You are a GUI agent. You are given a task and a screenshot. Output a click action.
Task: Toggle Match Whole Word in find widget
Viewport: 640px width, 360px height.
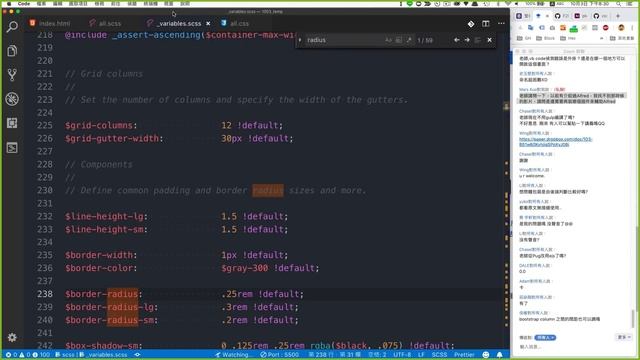pyautogui.click(x=399, y=40)
